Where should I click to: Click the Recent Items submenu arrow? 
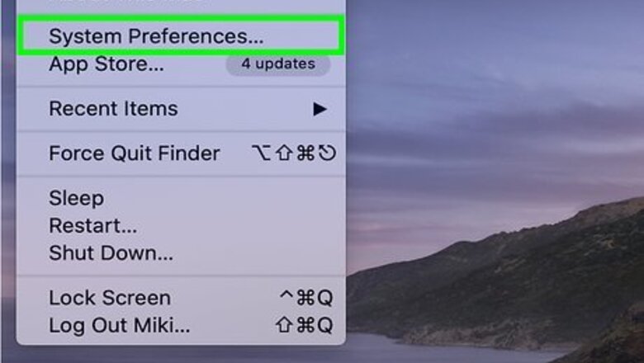pyautogui.click(x=320, y=109)
